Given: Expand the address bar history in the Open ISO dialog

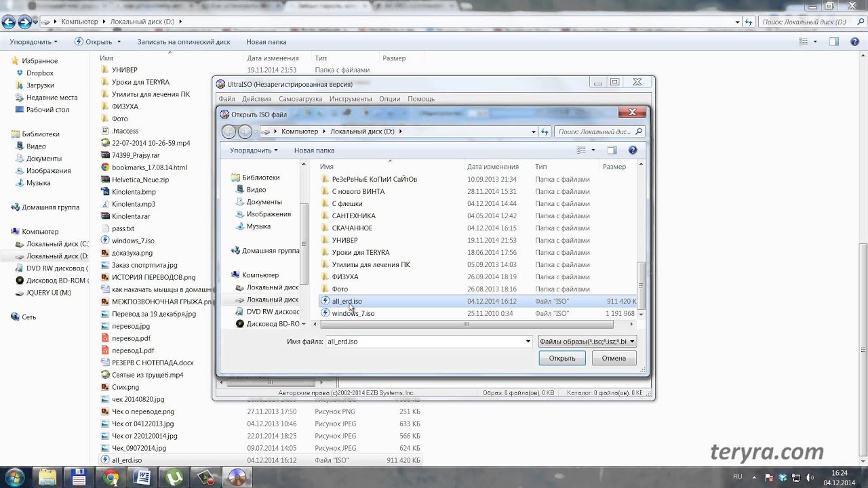Looking at the screenshot, I should 532,131.
